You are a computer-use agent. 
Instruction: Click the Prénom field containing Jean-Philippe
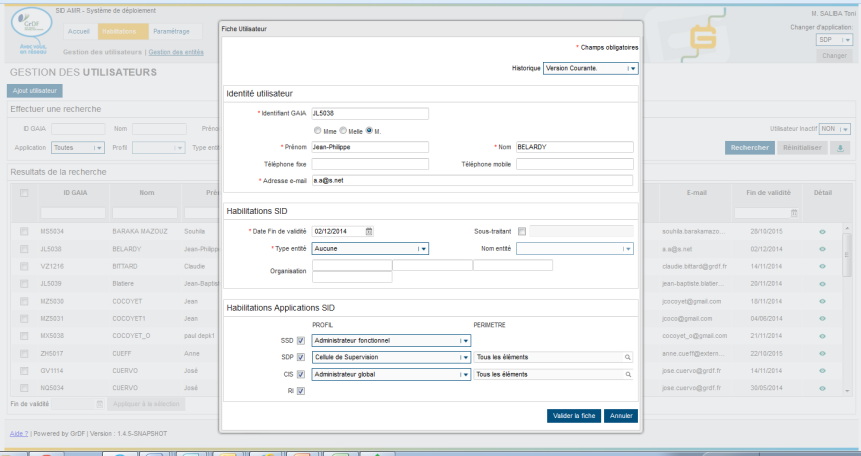click(370, 147)
